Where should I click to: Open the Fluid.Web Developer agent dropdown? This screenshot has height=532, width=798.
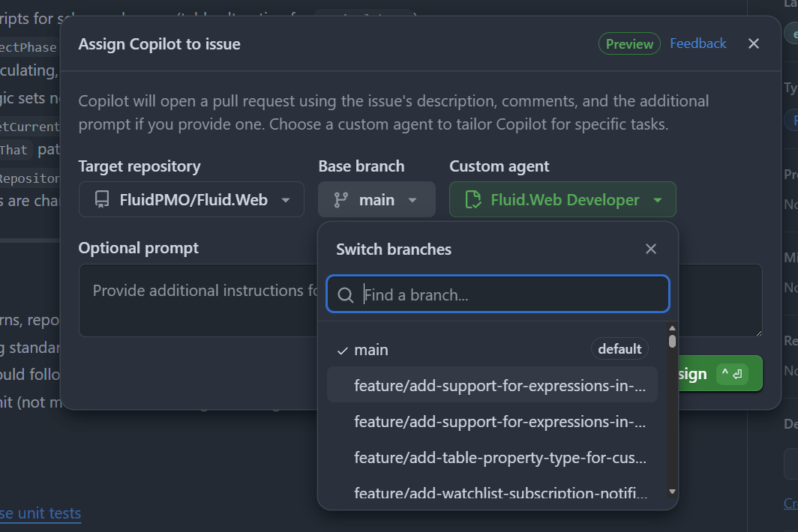point(562,200)
